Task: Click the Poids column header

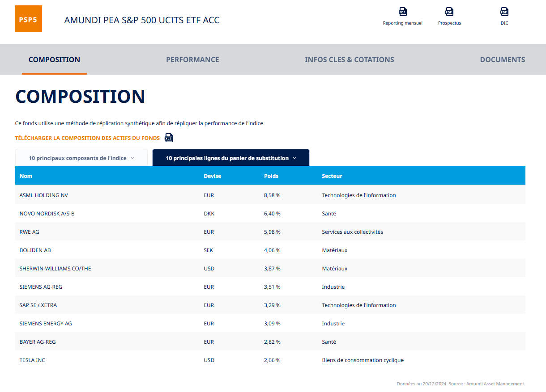Action: [x=271, y=176]
